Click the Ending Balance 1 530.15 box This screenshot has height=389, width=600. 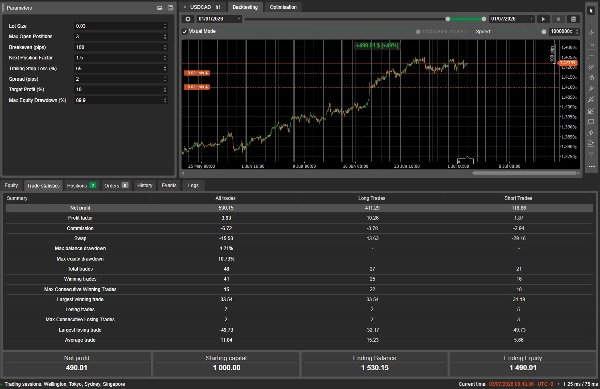[374, 364]
